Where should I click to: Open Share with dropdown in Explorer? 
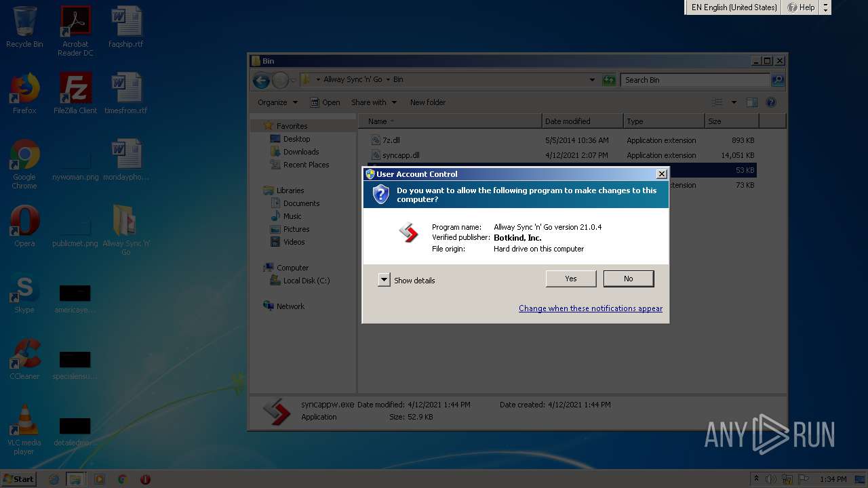374,102
